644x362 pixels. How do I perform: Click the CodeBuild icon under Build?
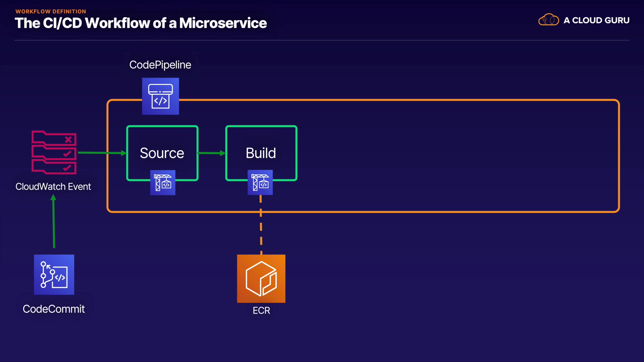[x=260, y=182]
